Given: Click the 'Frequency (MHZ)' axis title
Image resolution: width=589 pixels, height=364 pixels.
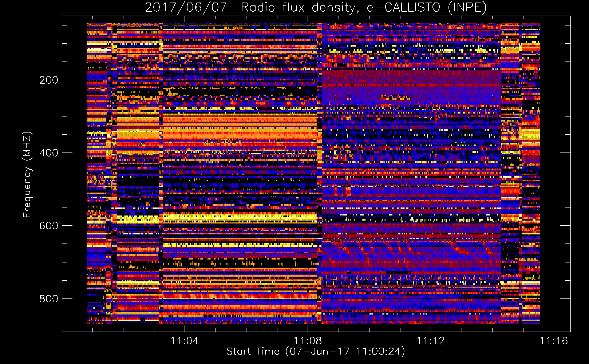Looking at the screenshot, I should 27,174.
